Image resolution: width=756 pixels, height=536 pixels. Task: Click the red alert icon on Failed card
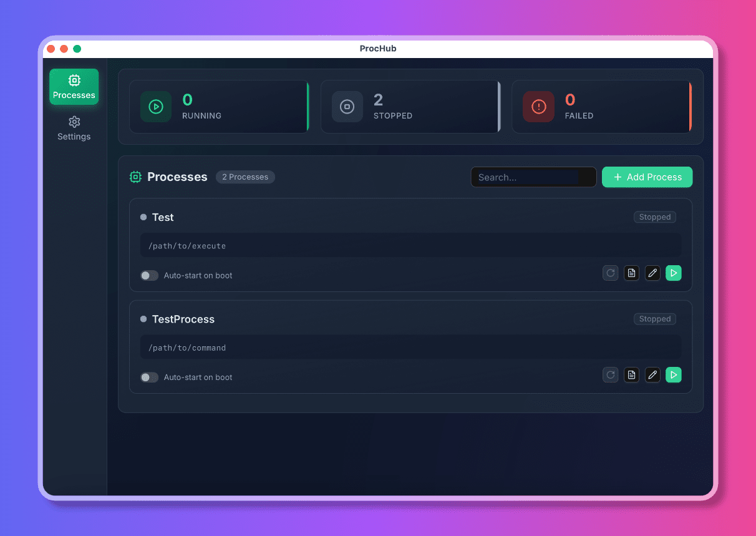[538, 107]
